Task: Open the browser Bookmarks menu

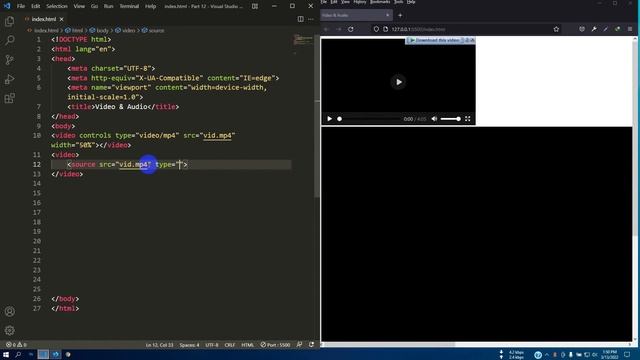Action: pyautogui.click(x=380, y=2)
